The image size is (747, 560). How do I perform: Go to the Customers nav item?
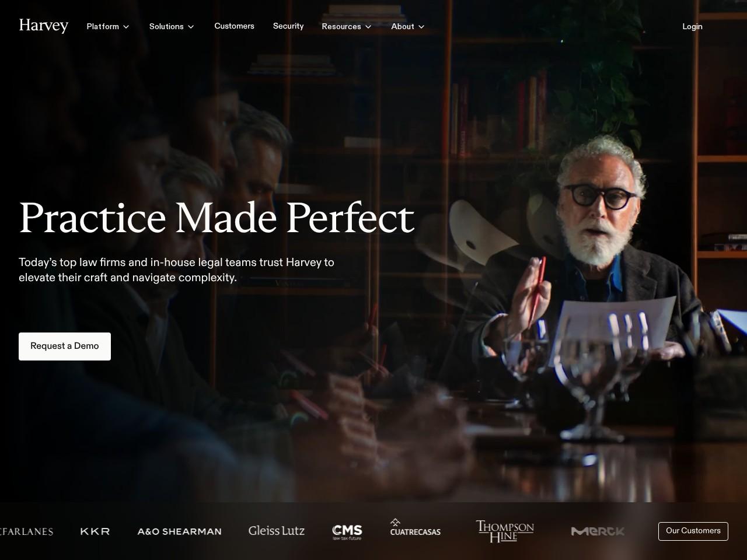(x=234, y=26)
